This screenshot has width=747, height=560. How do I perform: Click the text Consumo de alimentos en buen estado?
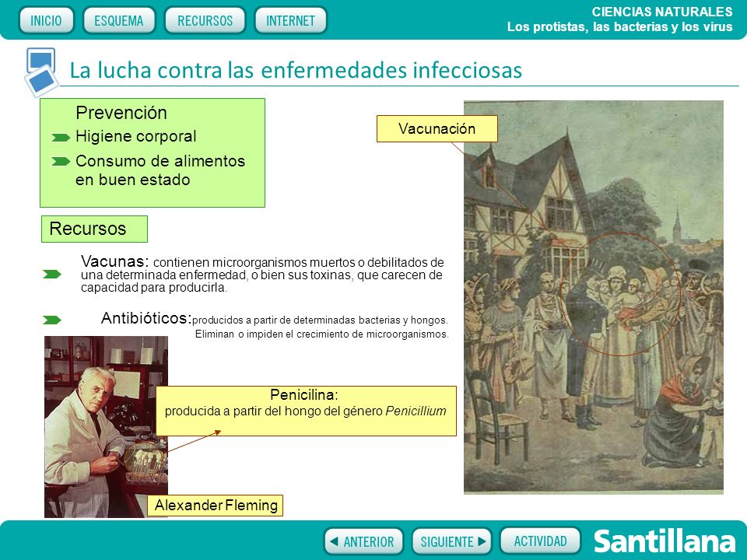(x=160, y=170)
